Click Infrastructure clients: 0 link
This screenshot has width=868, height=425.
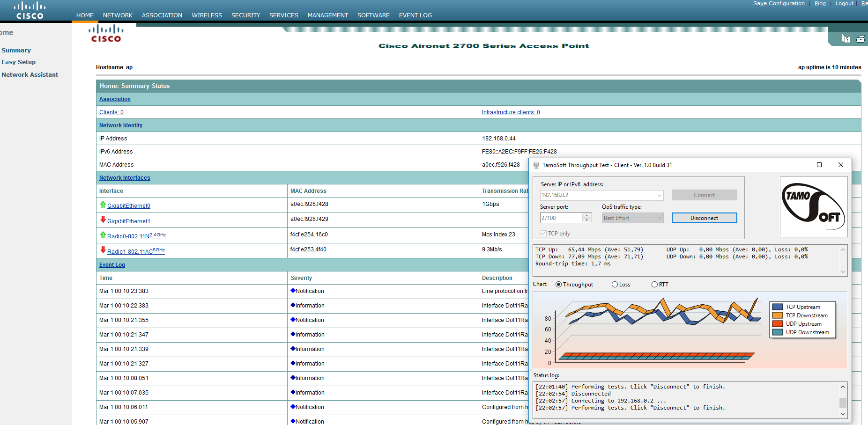[x=511, y=112]
